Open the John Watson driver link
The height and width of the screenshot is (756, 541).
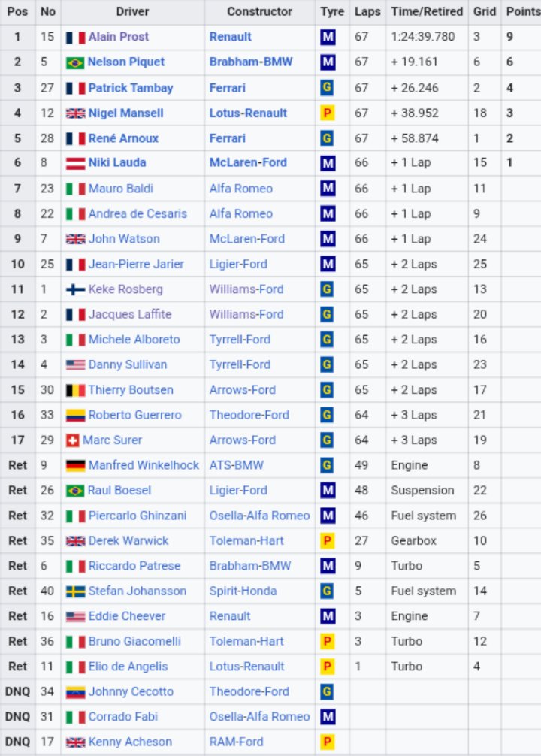point(124,239)
